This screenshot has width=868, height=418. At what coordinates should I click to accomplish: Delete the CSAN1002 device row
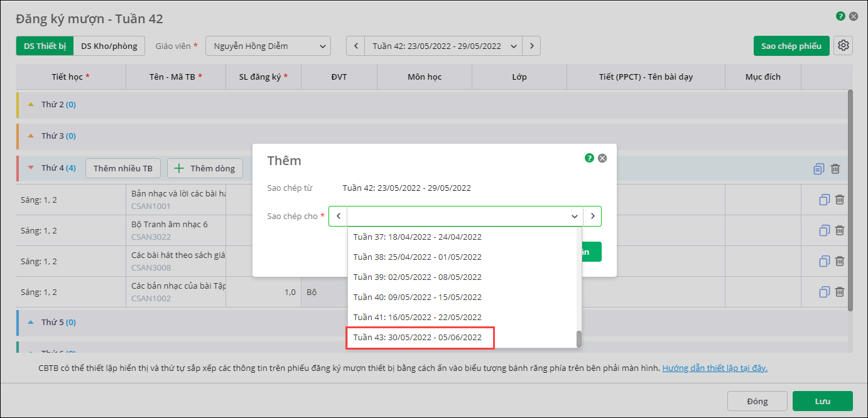pyautogui.click(x=840, y=292)
